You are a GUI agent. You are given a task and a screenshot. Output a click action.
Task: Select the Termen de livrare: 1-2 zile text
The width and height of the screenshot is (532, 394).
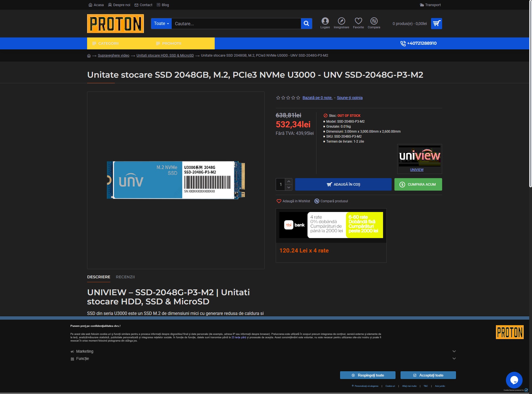345,142
